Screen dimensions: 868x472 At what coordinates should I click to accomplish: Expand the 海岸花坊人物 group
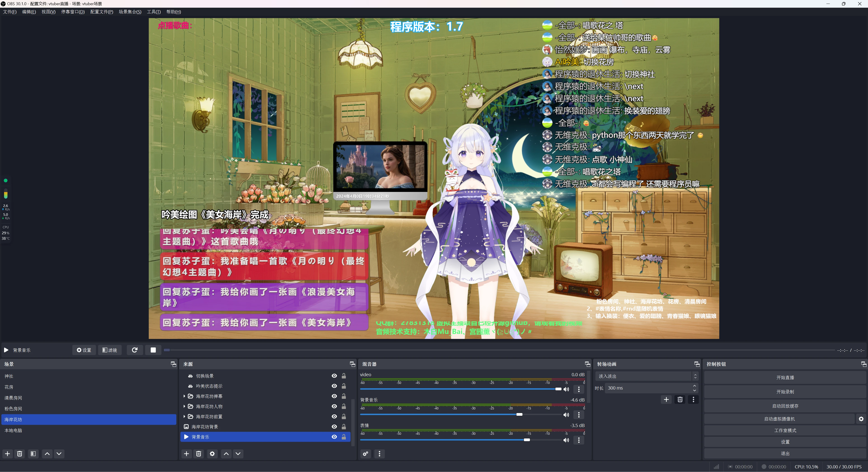pos(184,406)
